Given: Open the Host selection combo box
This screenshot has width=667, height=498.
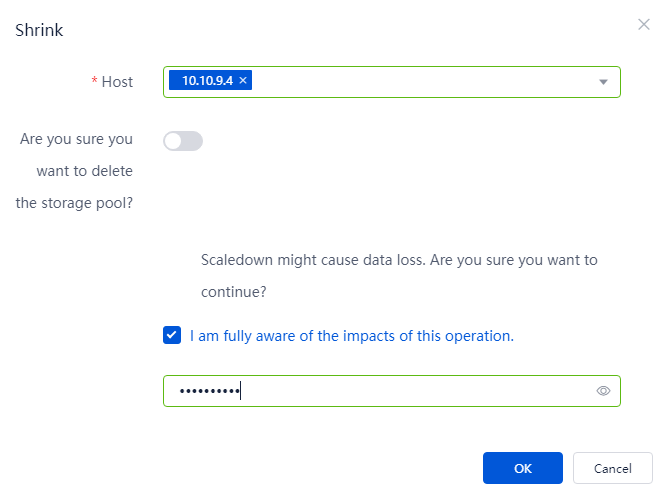Looking at the screenshot, I should click(391, 82).
